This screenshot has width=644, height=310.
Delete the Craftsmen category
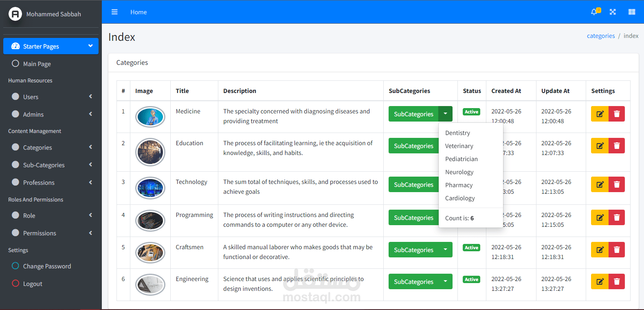click(617, 250)
